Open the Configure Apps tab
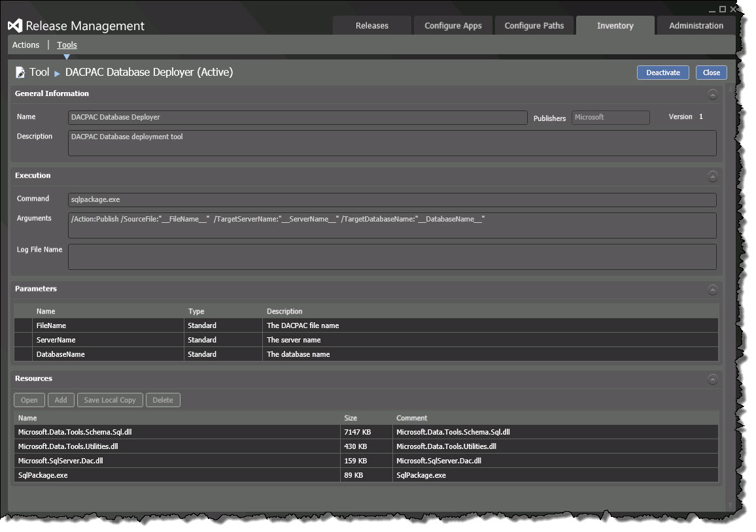 [x=453, y=26]
